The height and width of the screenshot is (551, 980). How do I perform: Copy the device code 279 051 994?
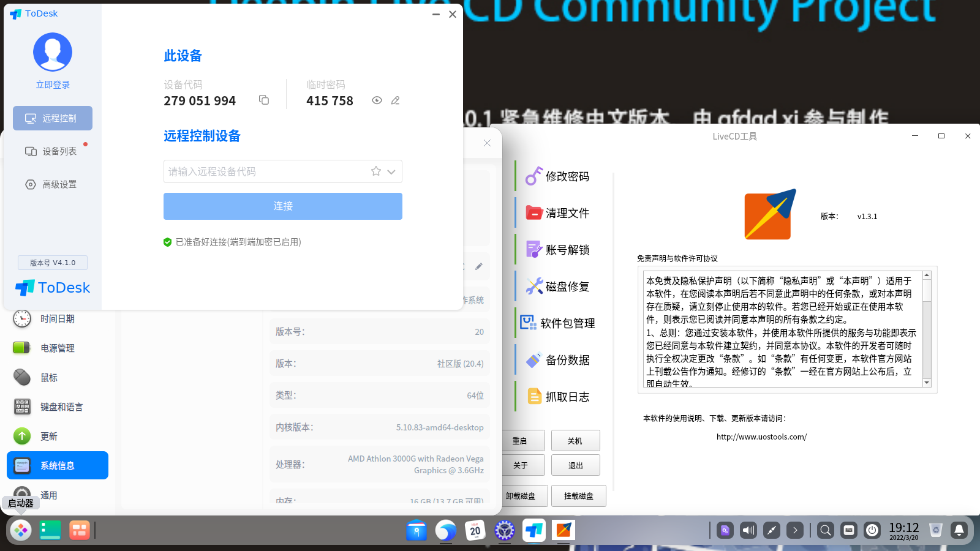point(264,100)
